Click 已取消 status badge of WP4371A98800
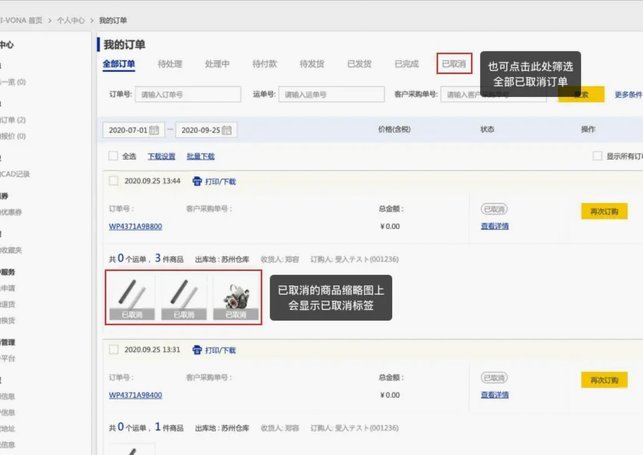The height and width of the screenshot is (455, 643). [x=494, y=209]
